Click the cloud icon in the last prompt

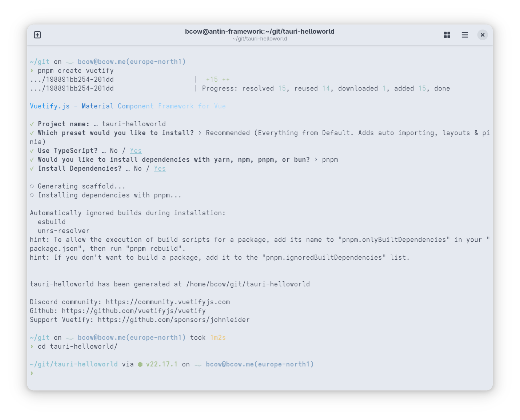198,365
